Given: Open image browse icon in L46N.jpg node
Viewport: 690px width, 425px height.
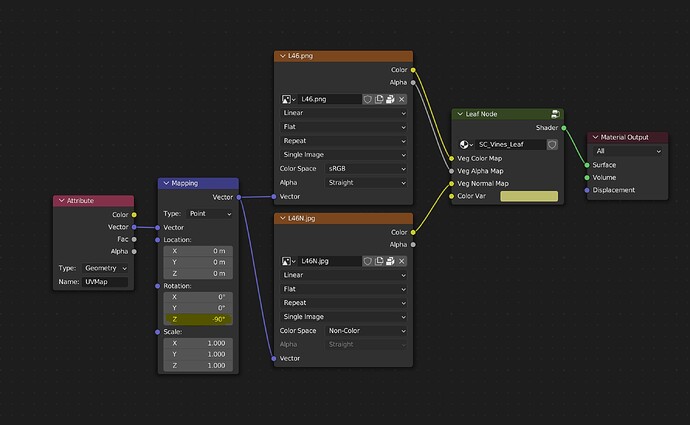Looking at the screenshot, I should (288, 261).
